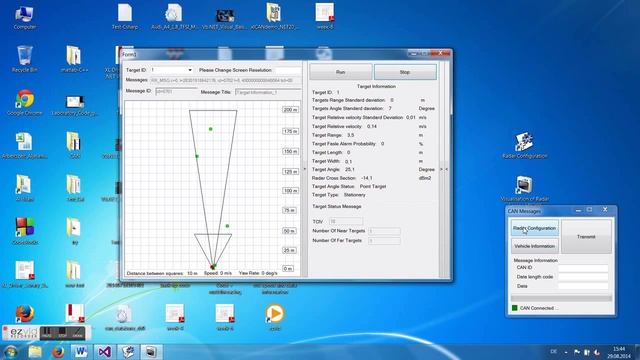
Task: Open the Computer desktop icon
Action: click(x=24, y=18)
